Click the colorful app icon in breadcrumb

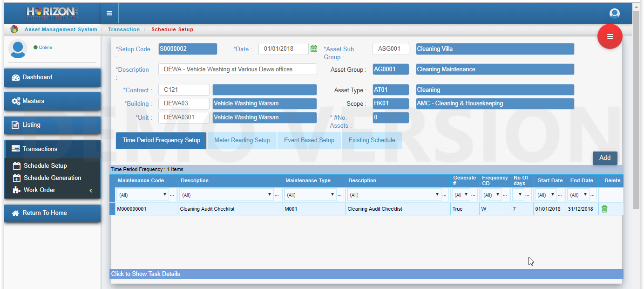click(14, 29)
